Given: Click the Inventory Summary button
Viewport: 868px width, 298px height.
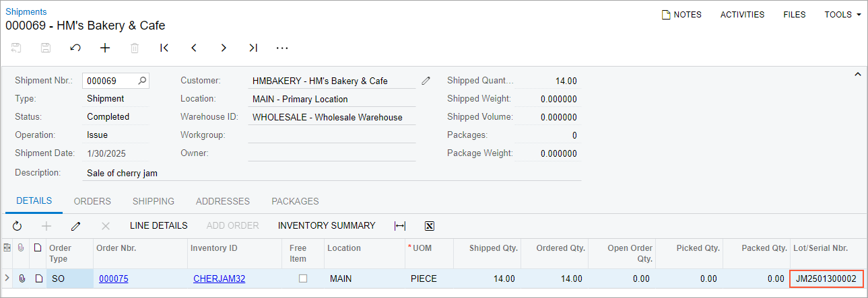Looking at the screenshot, I should [x=327, y=226].
